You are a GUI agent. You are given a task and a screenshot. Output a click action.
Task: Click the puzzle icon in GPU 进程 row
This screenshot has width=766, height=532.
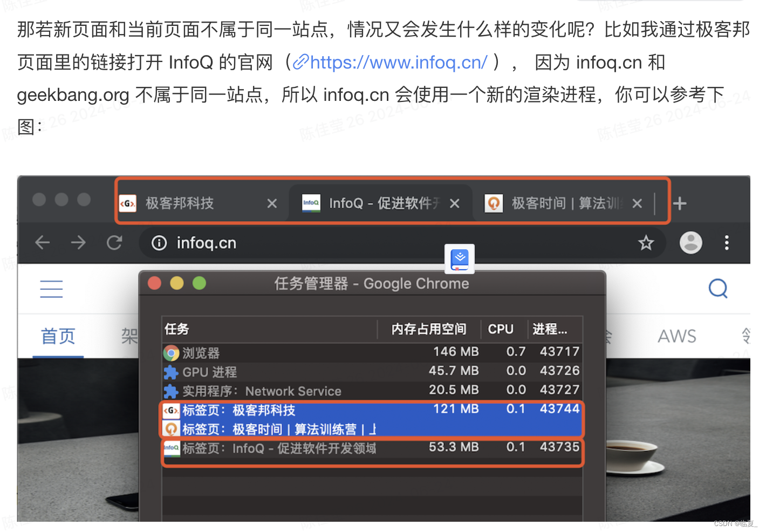click(171, 372)
